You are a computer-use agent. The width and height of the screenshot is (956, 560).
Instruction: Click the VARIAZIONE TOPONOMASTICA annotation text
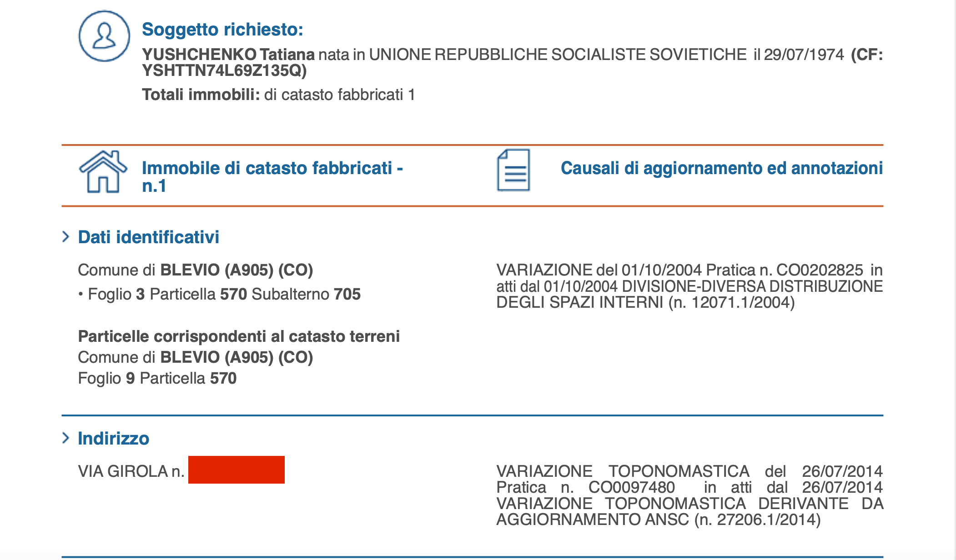pos(689,495)
